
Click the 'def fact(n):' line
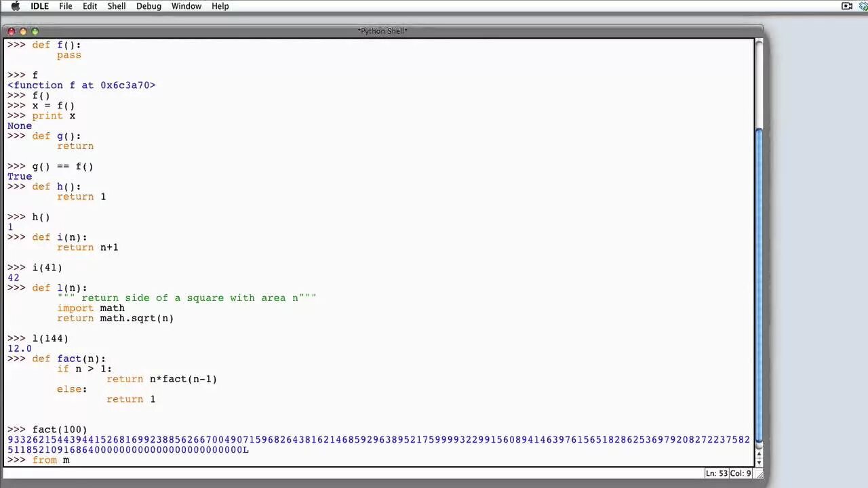point(56,359)
